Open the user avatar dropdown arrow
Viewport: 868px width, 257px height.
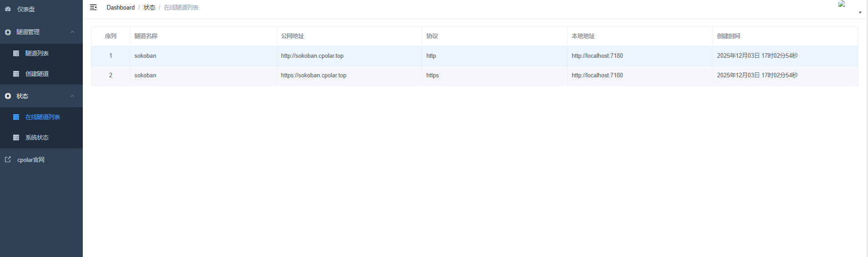tap(860, 12)
